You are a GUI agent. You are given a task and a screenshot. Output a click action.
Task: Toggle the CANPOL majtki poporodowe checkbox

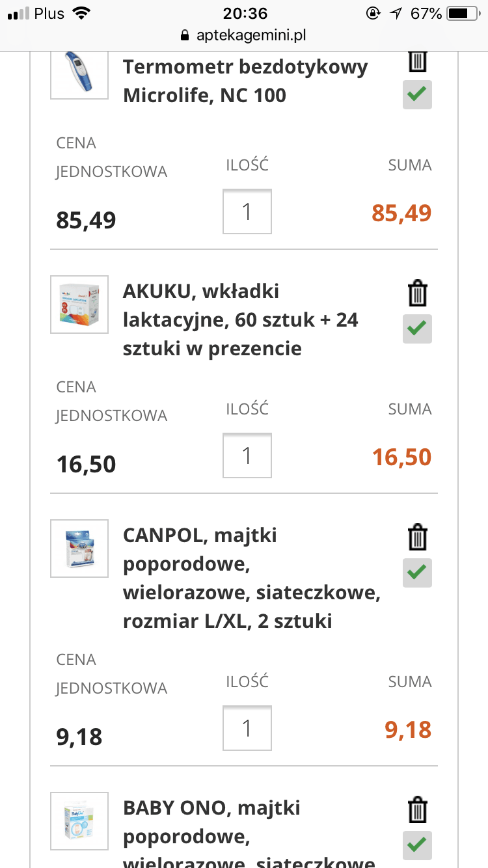[x=417, y=573]
